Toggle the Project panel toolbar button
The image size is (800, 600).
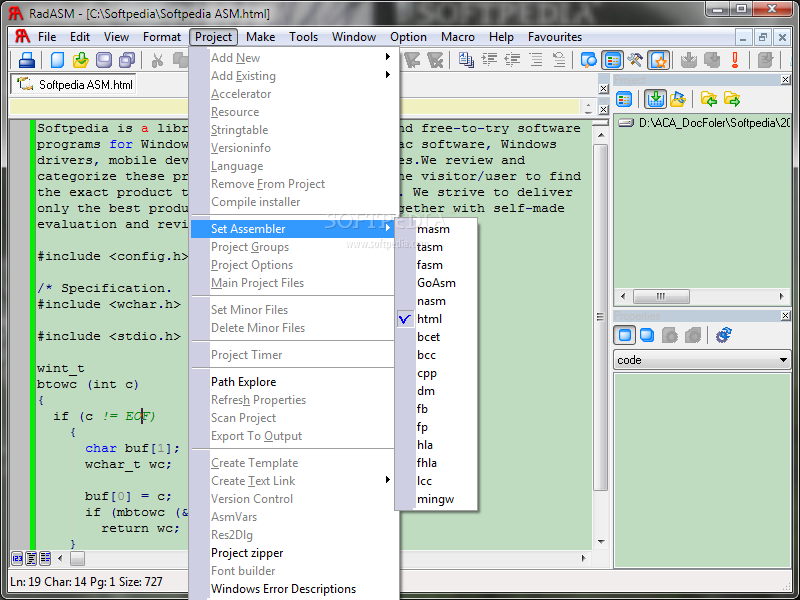pos(612,60)
